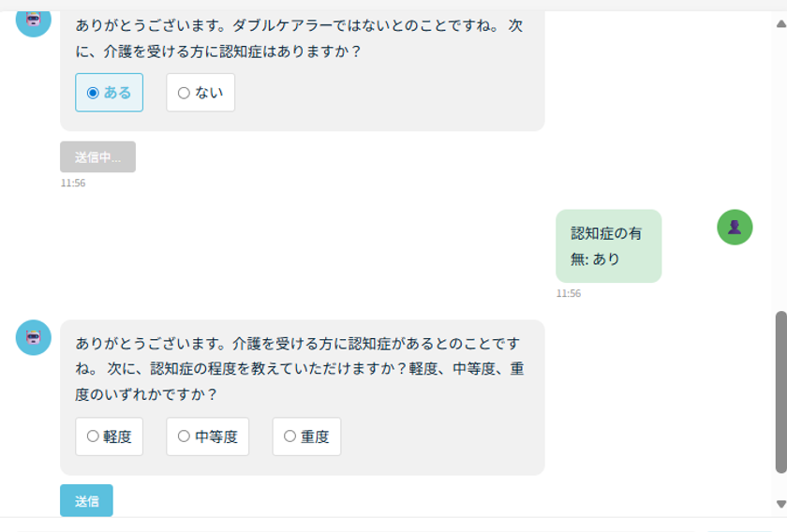Click the chat scrollbar thumb
The width and height of the screenshot is (787, 532).
(x=780, y=392)
